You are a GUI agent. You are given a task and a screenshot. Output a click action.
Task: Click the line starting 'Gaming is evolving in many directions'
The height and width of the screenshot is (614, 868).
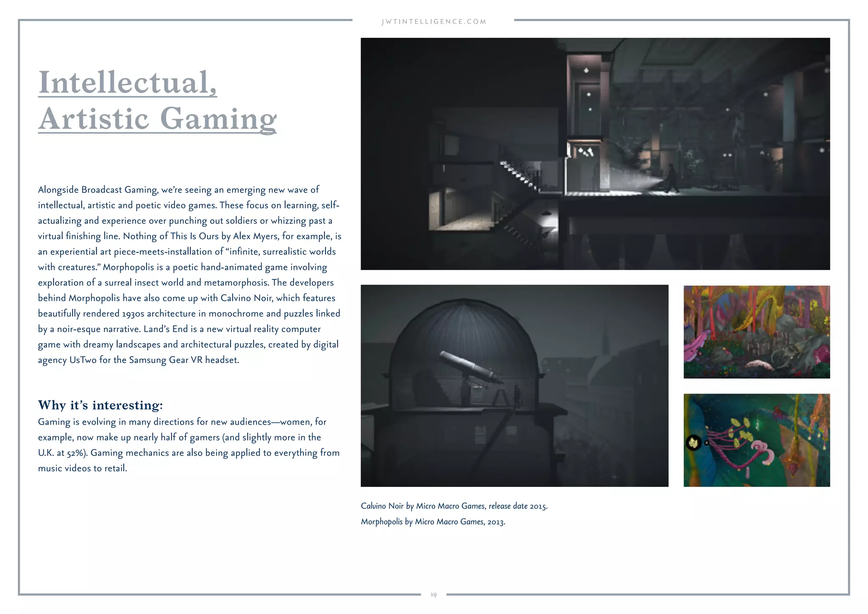tap(182, 422)
